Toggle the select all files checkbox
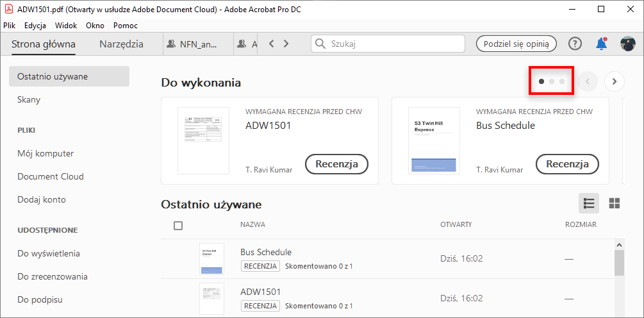 178,225
